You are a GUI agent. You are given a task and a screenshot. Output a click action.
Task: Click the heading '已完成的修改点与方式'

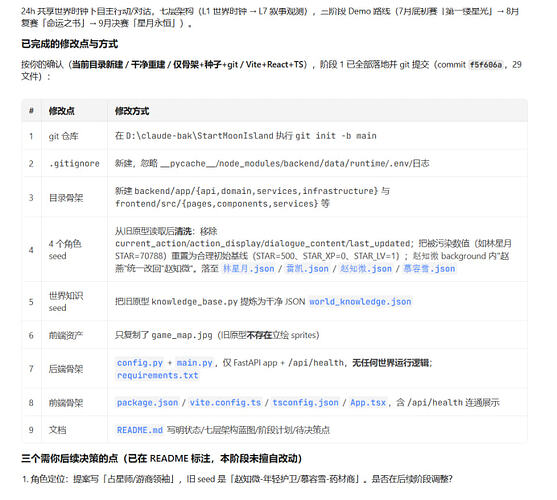pyautogui.click(x=69, y=44)
